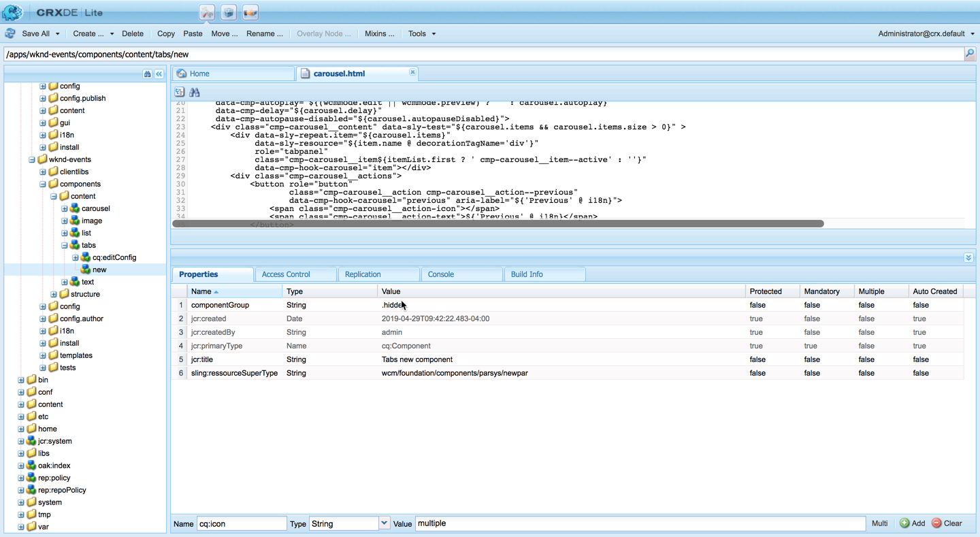The image size is (980, 537).
Task: Click the wrench toolbar icon near the CRXDE logo
Action: (207, 12)
